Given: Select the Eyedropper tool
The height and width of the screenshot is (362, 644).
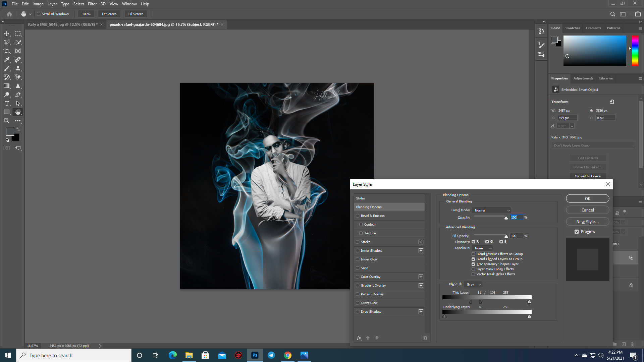Looking at the screenshot, I should point(7,60).
